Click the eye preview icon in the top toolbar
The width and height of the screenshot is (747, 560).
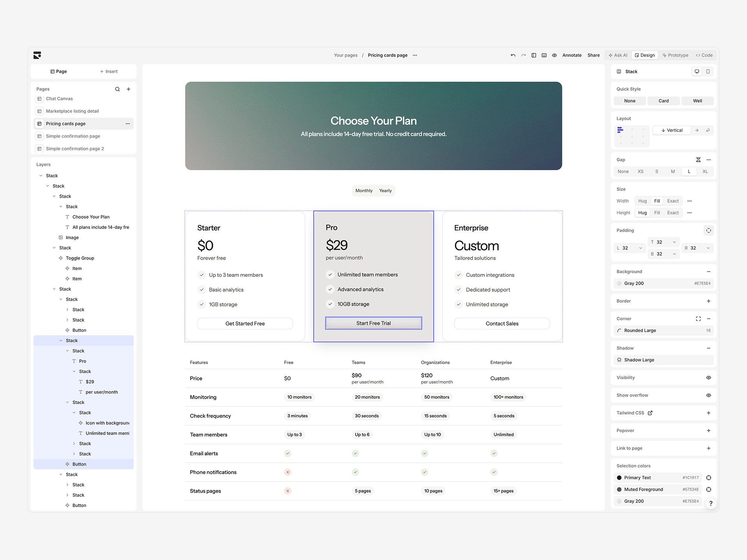(x=554, y=55)
